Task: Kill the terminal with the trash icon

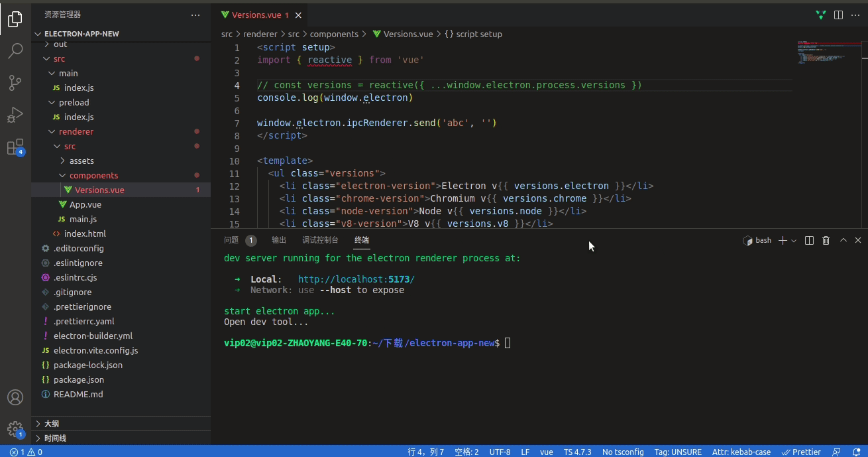Action: 826,240
